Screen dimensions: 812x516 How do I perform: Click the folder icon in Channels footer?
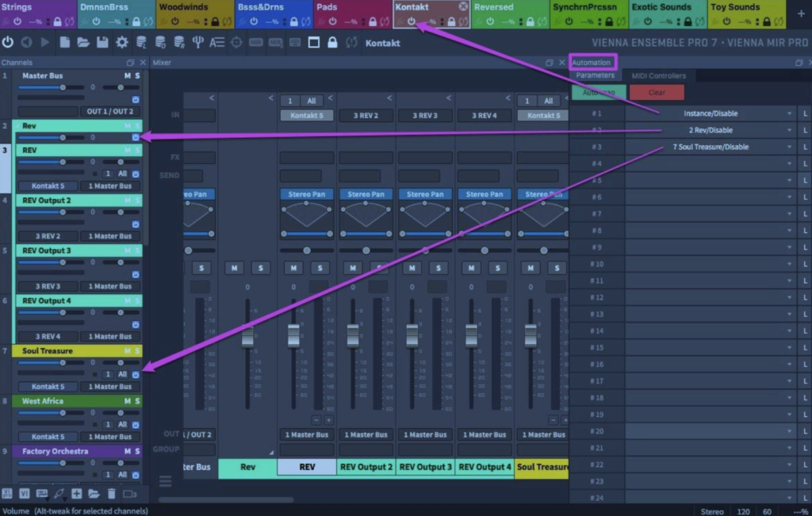94,494
